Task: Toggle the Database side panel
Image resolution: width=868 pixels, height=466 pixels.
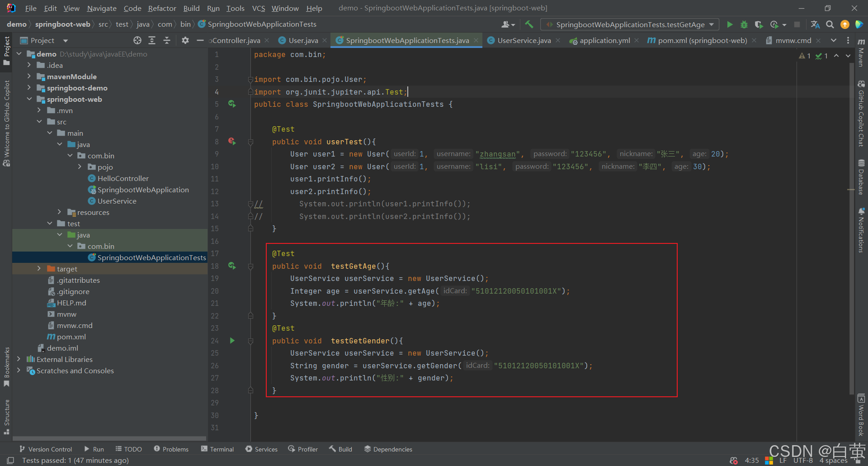Action: [x=861, y=176]
